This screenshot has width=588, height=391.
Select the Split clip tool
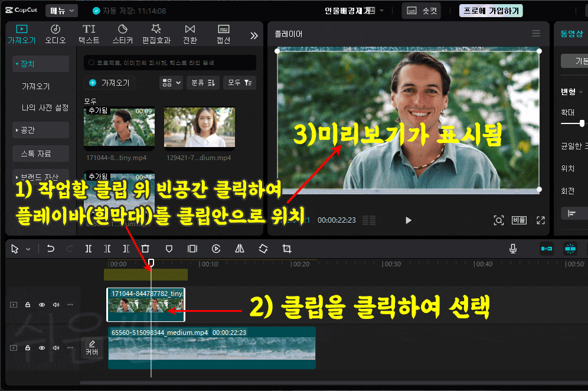pos(89,249)
